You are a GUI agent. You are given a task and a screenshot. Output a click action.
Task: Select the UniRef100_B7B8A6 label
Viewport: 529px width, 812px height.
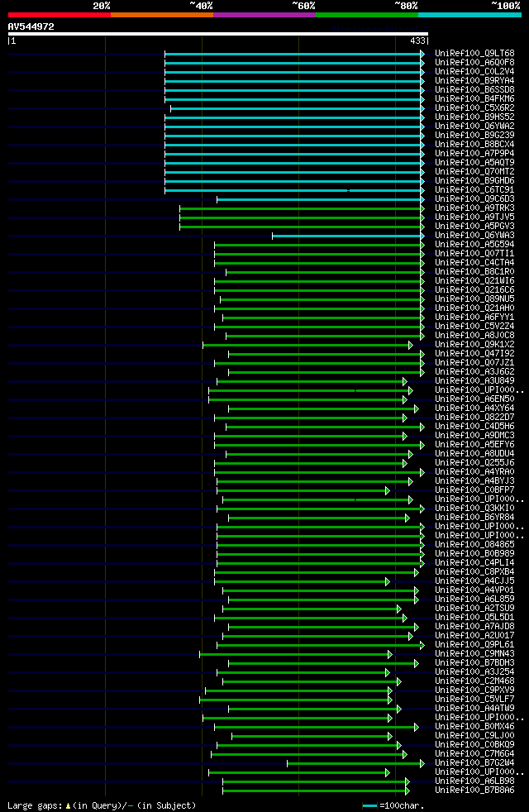point(474,791)
